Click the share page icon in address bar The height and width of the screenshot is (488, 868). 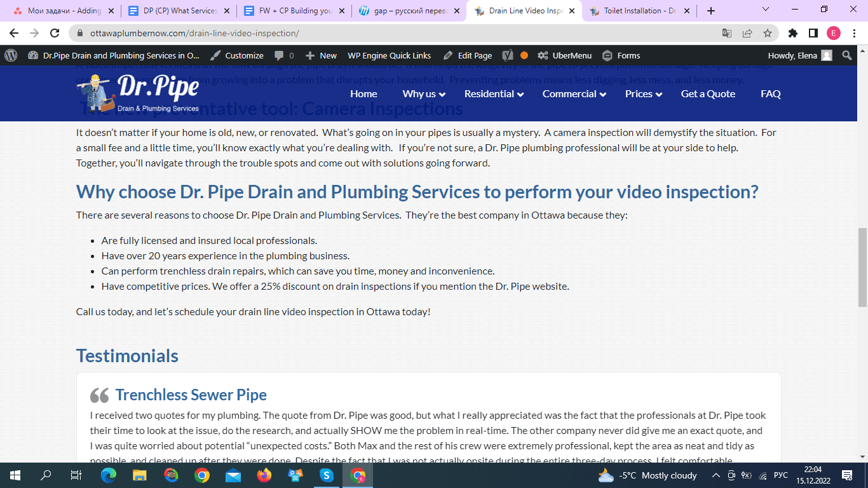(x=747, y=33)
